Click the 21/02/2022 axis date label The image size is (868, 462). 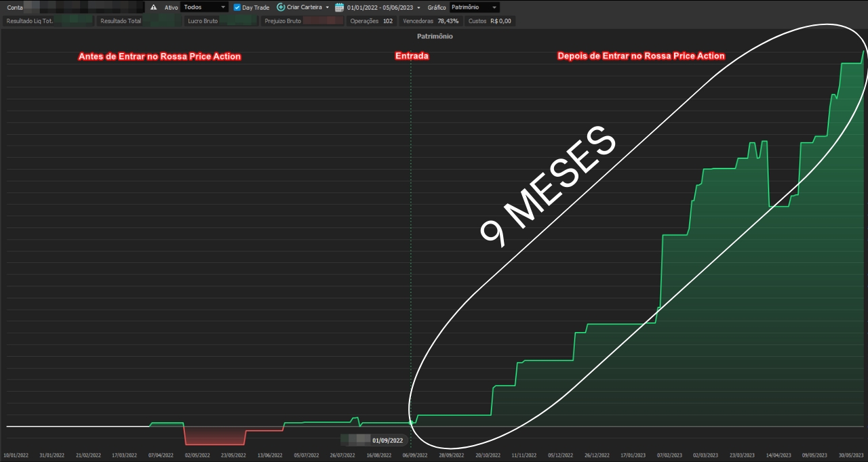click(x=88, y=455)
